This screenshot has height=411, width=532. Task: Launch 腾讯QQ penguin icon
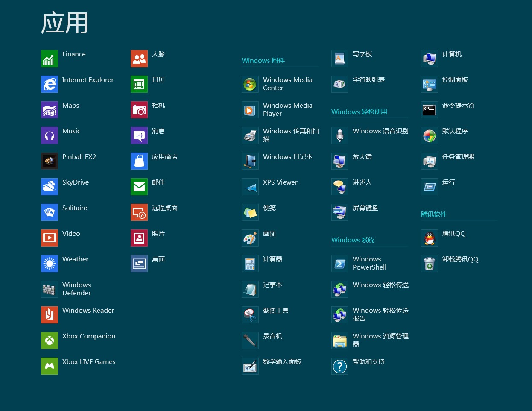[430, 238]
